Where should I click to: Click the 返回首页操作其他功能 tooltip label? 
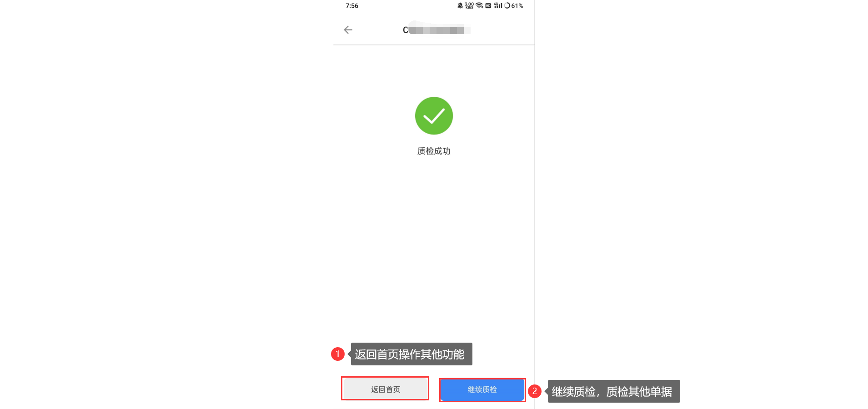[411, 354]
